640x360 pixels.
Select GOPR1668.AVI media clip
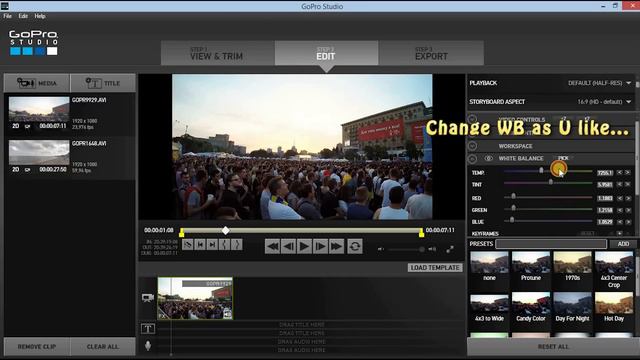tap(70, 158)
